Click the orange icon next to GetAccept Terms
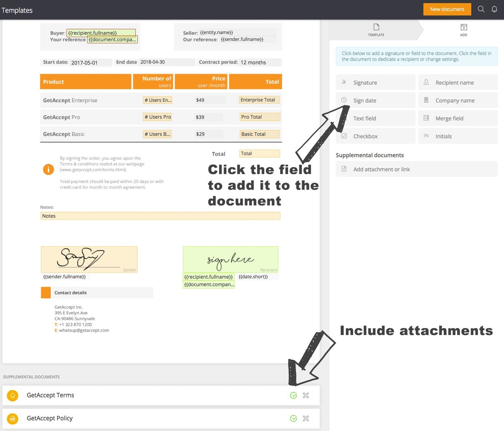Image resolution: width=504 pixels, height=431 pixels. (x=12, y=395)
